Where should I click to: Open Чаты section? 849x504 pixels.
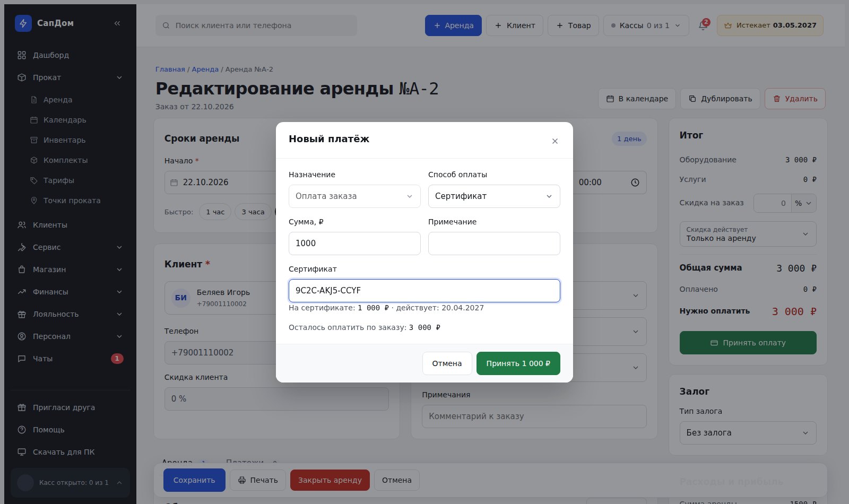pos(70,359)
